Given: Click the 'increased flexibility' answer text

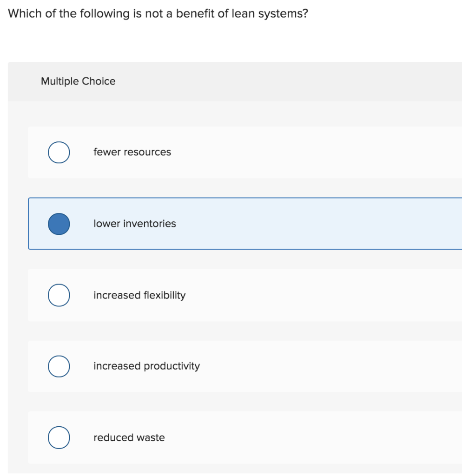Looking at the screenshot, I should 139,295.
